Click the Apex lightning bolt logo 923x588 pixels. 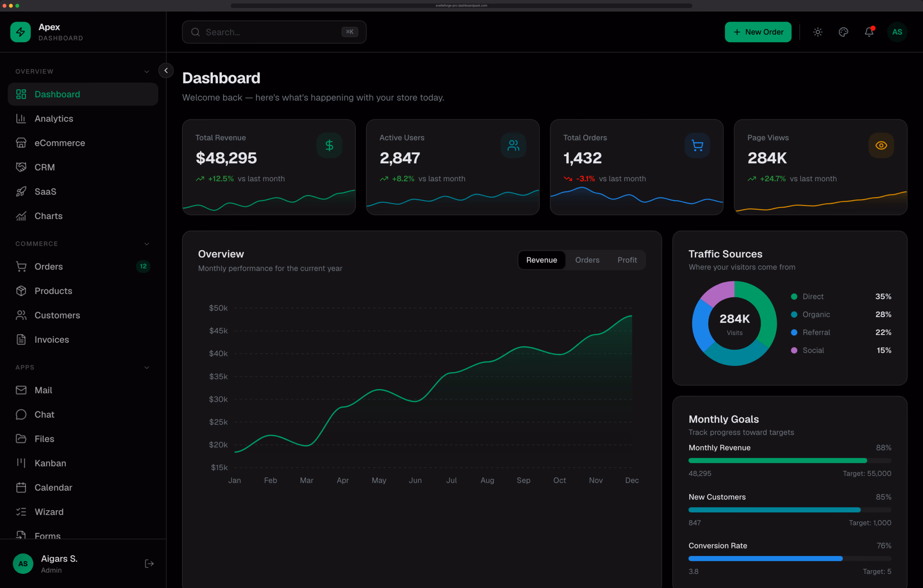click(20, 32)
